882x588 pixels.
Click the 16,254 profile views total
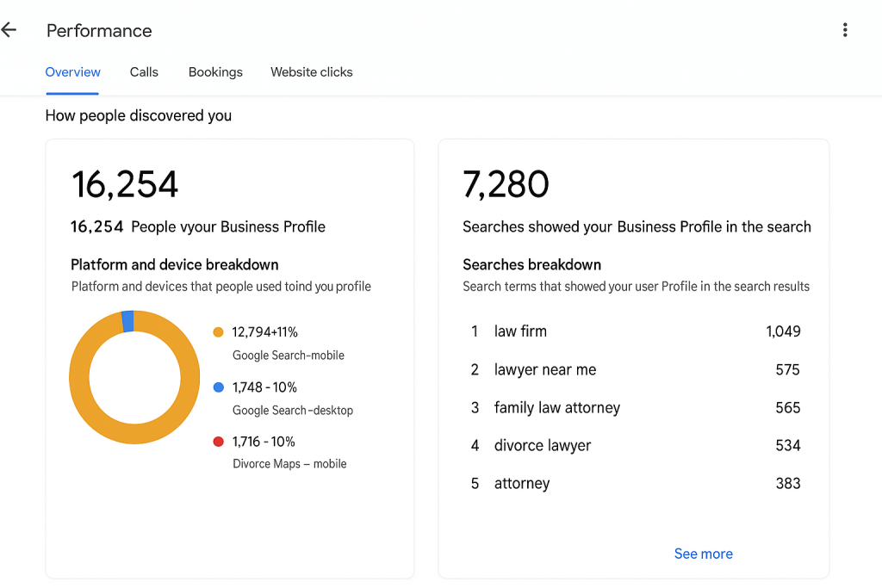click(x=125, y=183)
